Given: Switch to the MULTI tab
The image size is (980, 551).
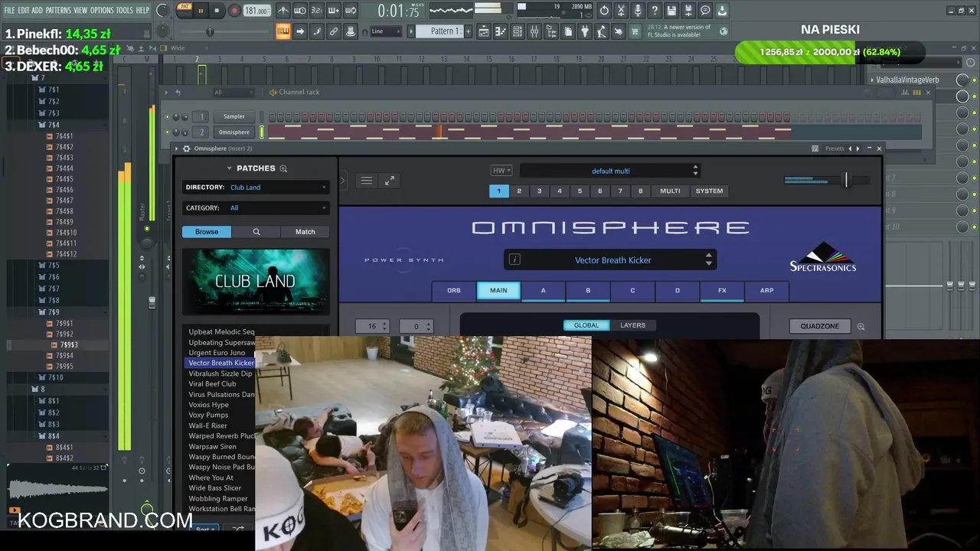Looking at the screenshot, I should click(670, 191).
